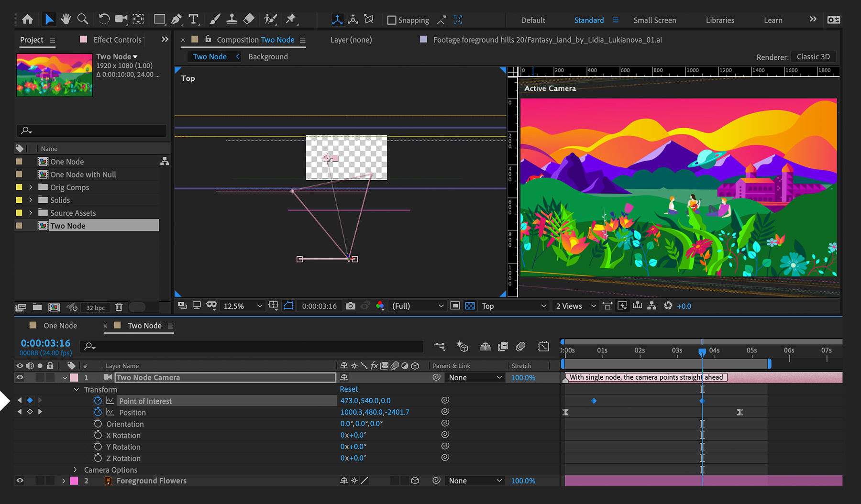The width and height of the screenshot is (861, 504).
Task: Click the Home icon
Action: click(28, 19)
